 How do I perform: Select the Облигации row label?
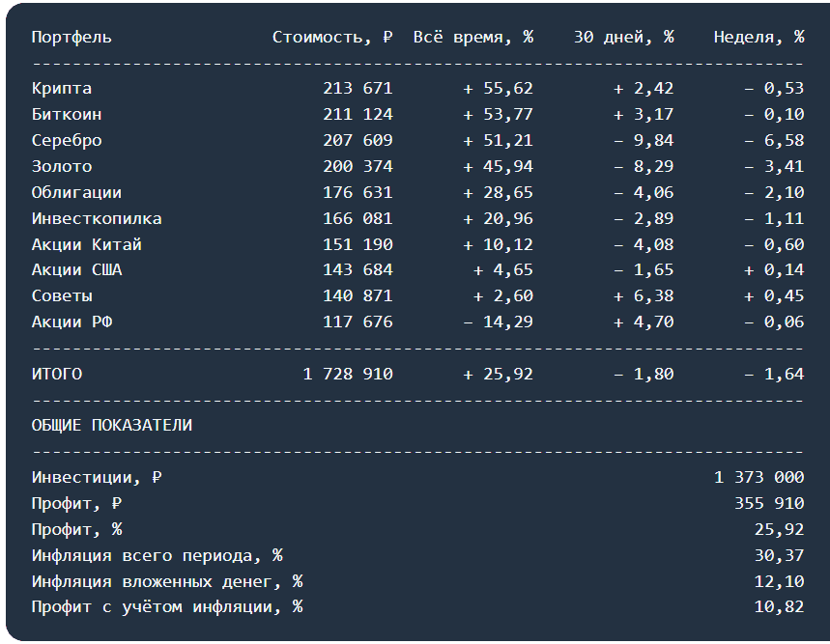[x=76, y=192]
